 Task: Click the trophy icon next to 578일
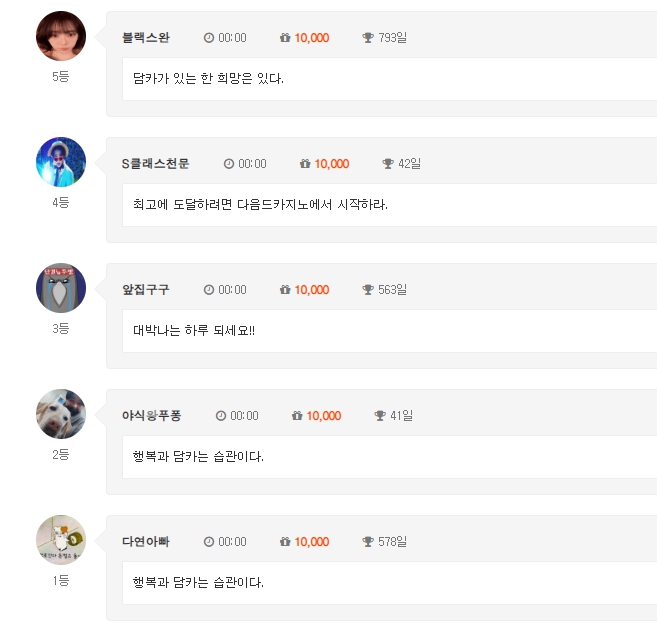click(368, 542)
